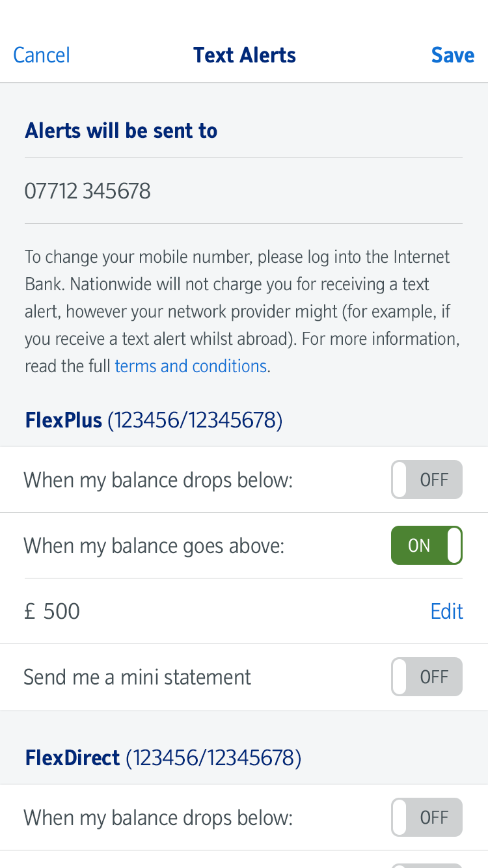Tap the 'Send me a mini statement' label
This screenshot has height=868, width=488.
click(137, 677)
